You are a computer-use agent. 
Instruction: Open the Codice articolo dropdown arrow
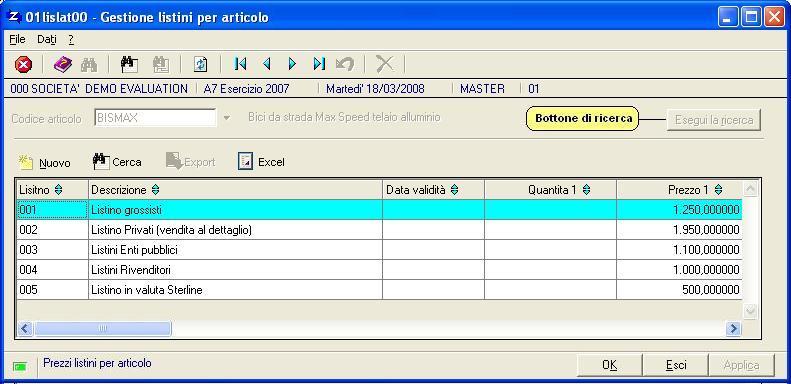(x=227, y=118)
